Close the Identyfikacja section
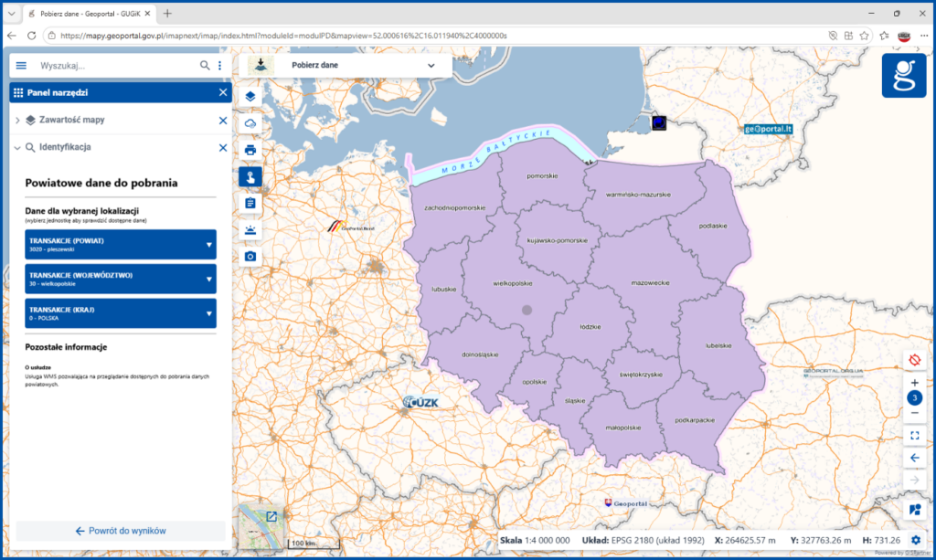Viewport: 936px width, 560px height. (223, 147)
